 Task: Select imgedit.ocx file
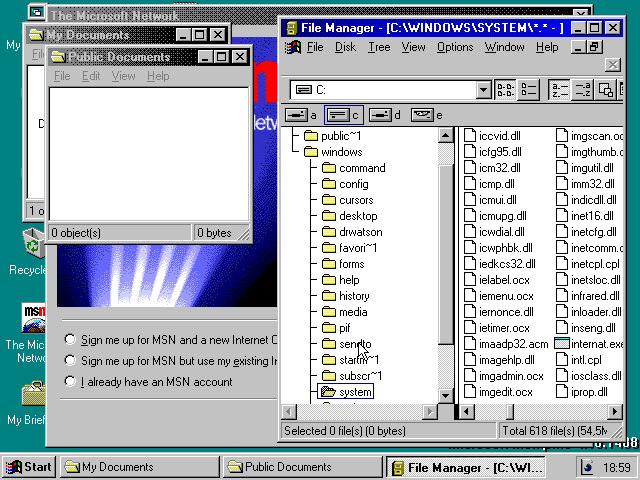(498, 392)
